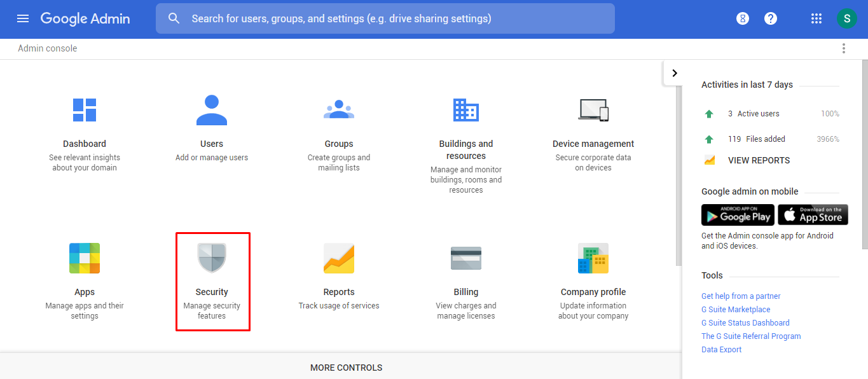Screen dimensions: 868x379
Task: Click the search magnifier icon
Action: pos(174,18)
